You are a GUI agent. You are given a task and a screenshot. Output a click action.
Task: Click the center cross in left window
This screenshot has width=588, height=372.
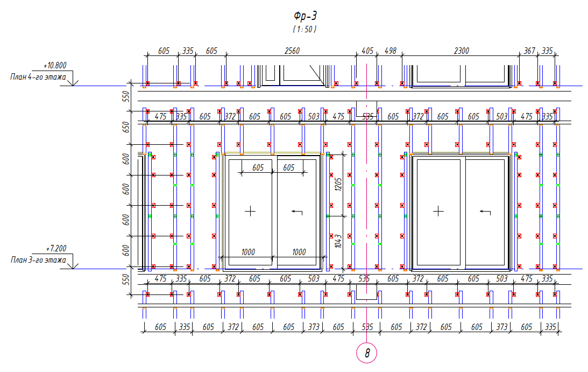click(x=250, y=212)
